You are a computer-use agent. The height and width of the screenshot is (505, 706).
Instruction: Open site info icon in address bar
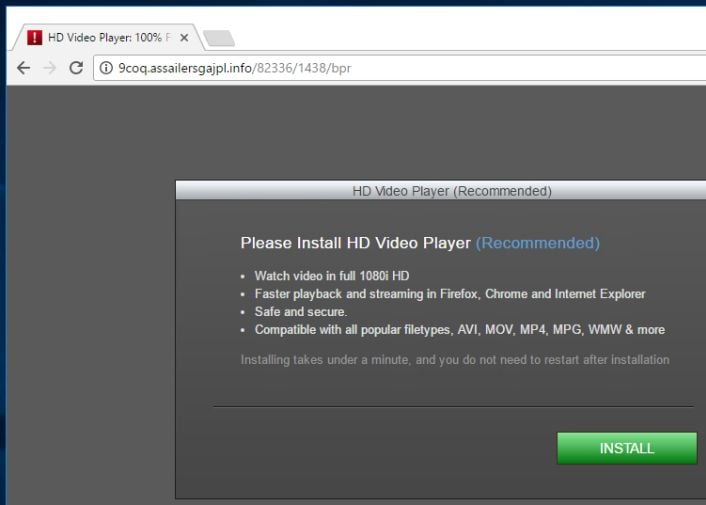[106, 68]
